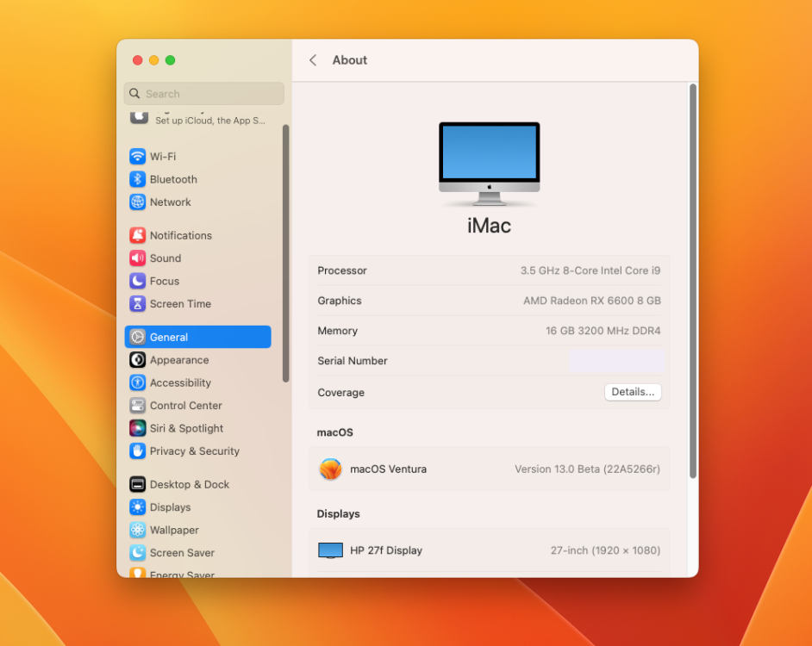812x646 pixels.
Task: Click Version 13.0 Beta text
Action: click(587, 469)
